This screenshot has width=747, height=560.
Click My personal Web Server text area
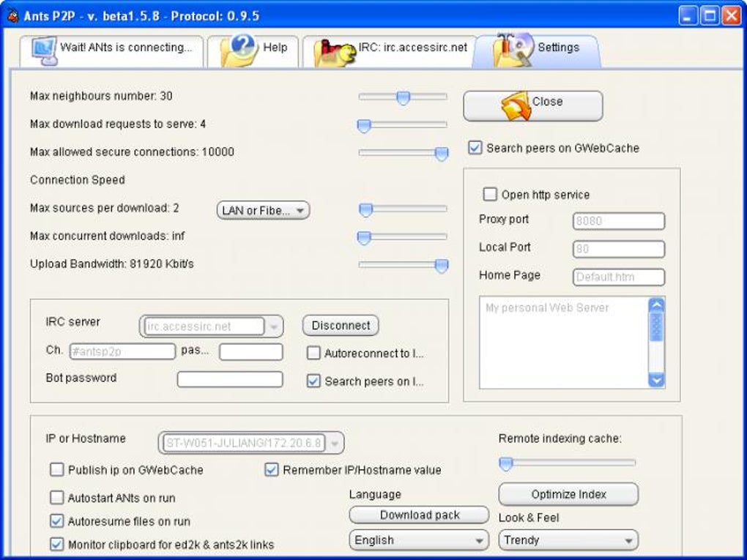coord(564,343)
